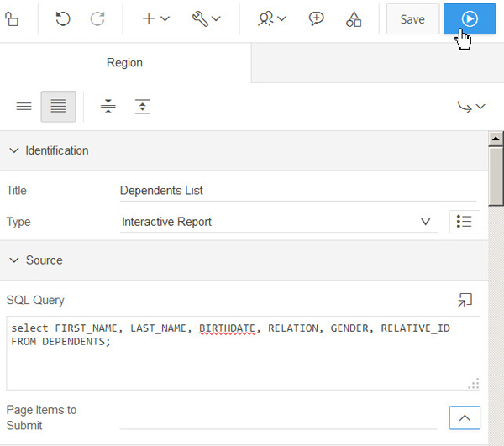Open the Utilities wrench dropdown
The height and width of the screenshot is (446, 504).
tap(207, 18)
